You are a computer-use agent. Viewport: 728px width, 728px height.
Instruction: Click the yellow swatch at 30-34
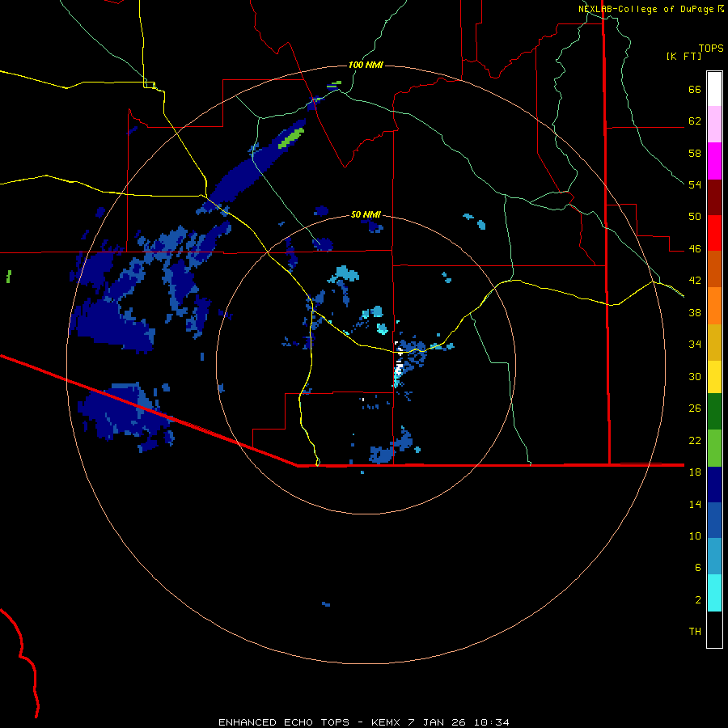point(714,377)
